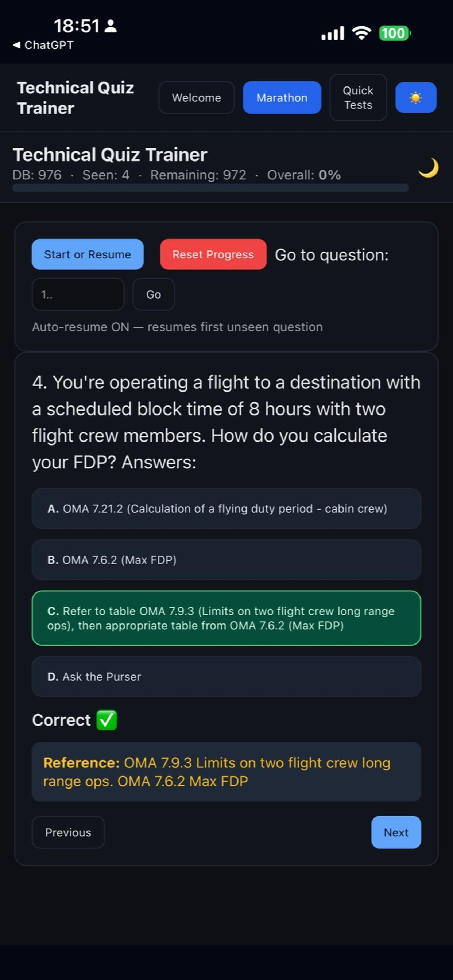The image size is (453, 980).
Task: Switch to the Quick Tests tab
Action: (x=358, y=97)
